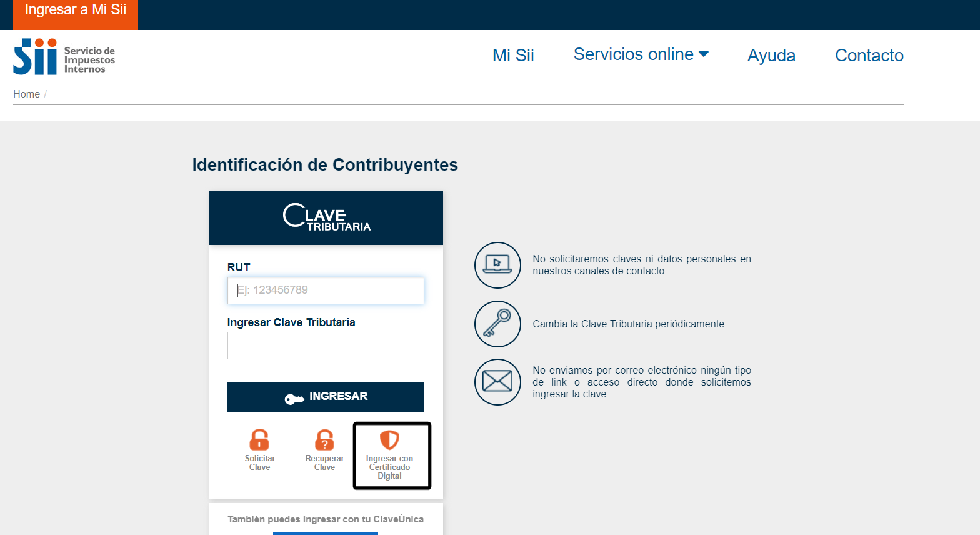Viewport: 980px width, 535px height.
Task: Click the Identificación de Contribuyentes heading
Action: point(325,165)
